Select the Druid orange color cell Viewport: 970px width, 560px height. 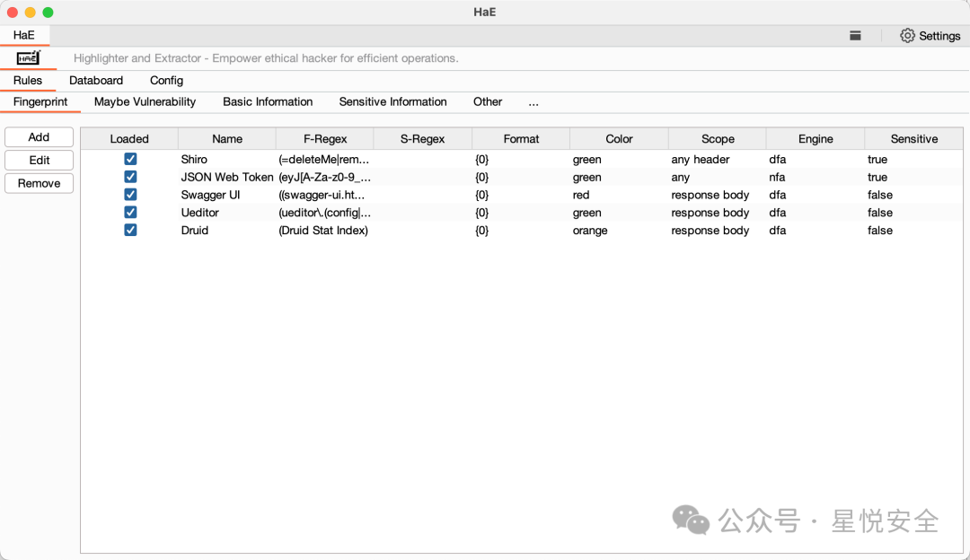pos(590,231)
